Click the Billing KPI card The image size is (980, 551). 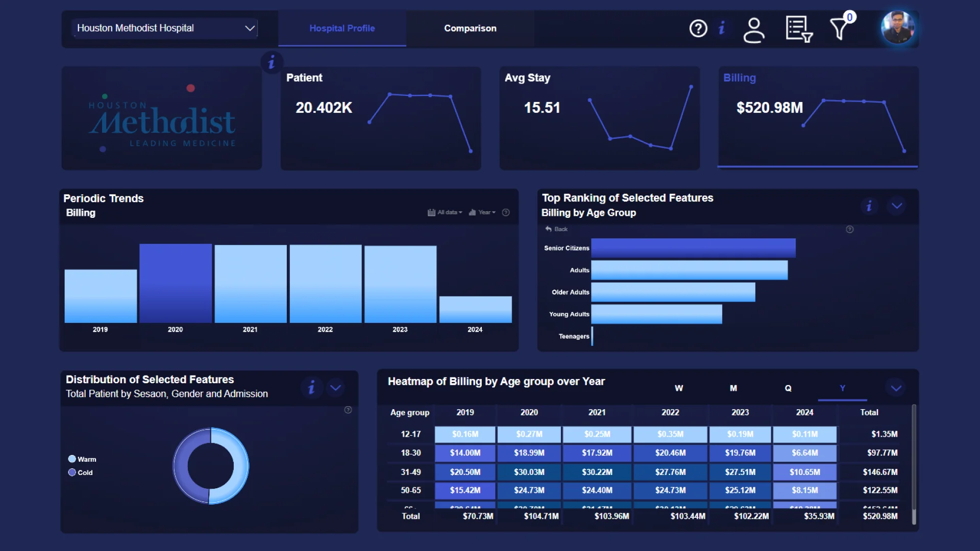pos(818,117)
